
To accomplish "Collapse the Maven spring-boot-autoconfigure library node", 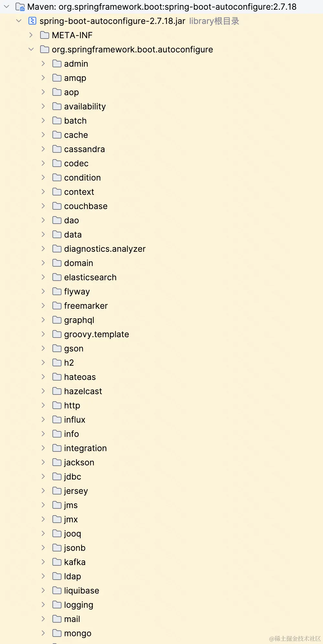I will tap(6, 7).
